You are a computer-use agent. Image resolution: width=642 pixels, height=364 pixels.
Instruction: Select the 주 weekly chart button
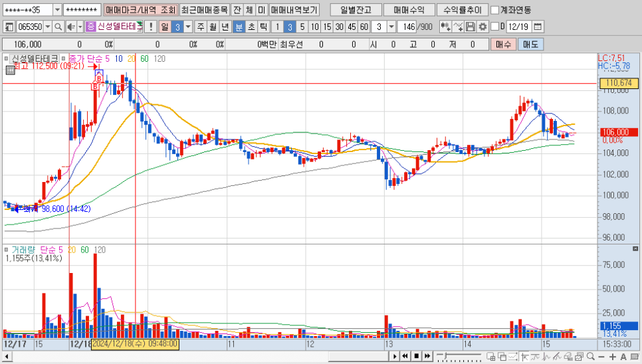201,27
